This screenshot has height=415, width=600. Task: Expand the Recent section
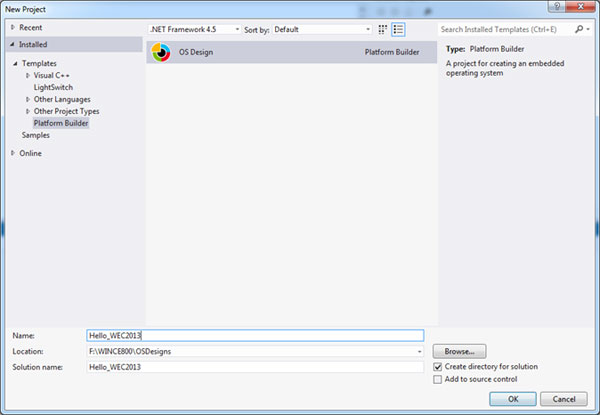coord(13,28)
